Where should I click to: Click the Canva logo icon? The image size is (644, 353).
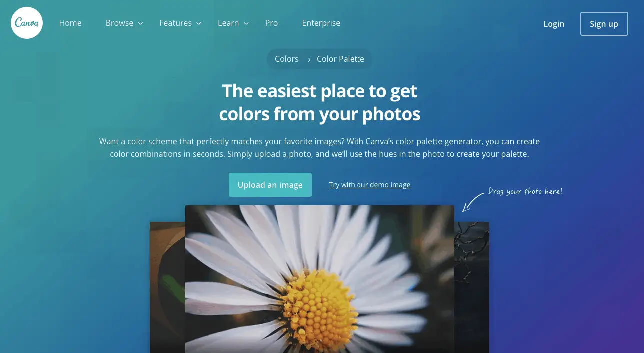coord(27,23)
